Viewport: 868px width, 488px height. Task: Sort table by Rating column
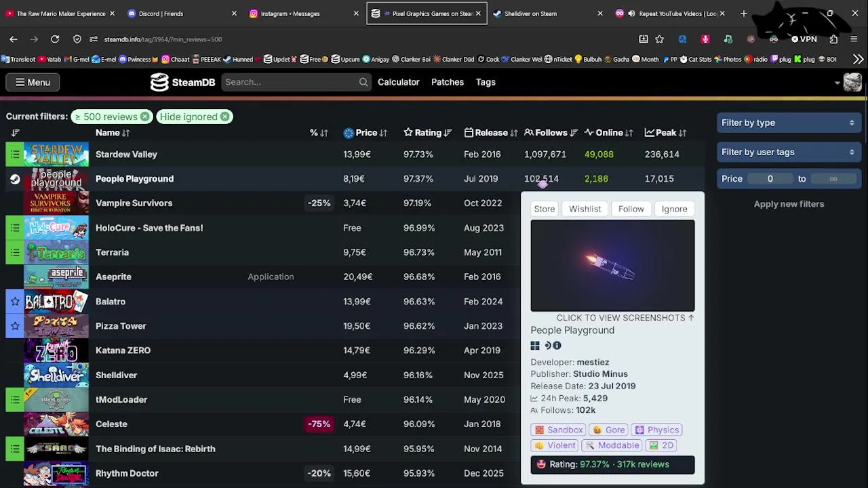coord(428,133)
